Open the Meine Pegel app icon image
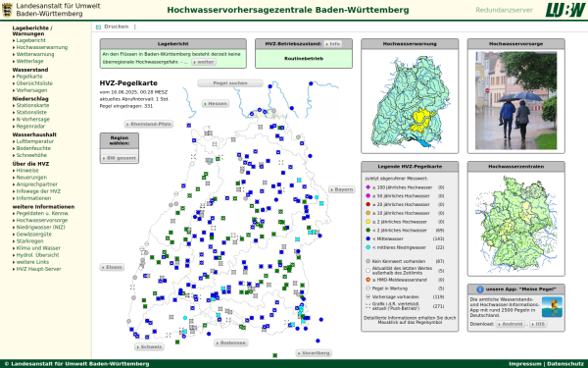Screen dimensions: 588x368 [x=552, y=307]
